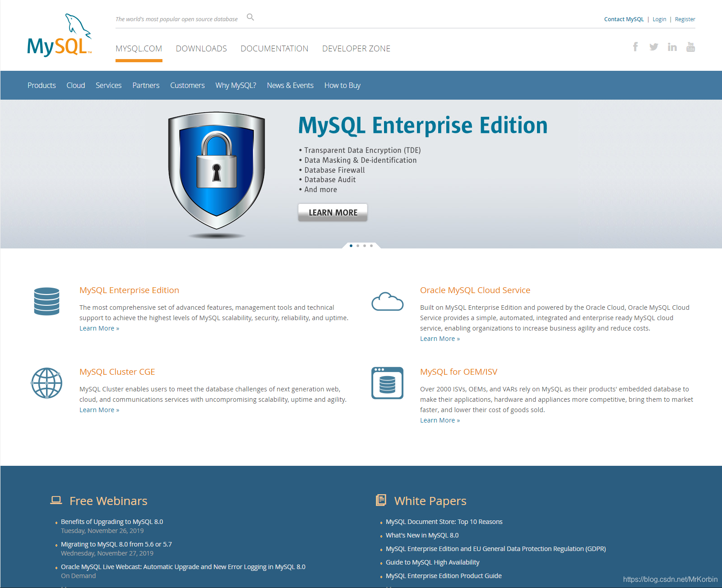The height and width of the screenshot is (588, 722).
Task: Click the Contact MySQL link
Action: [x=624, y=19]
